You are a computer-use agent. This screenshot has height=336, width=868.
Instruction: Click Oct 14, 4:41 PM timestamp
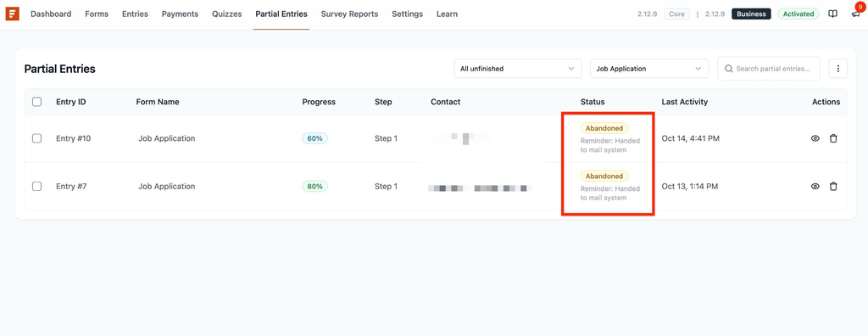691,138
